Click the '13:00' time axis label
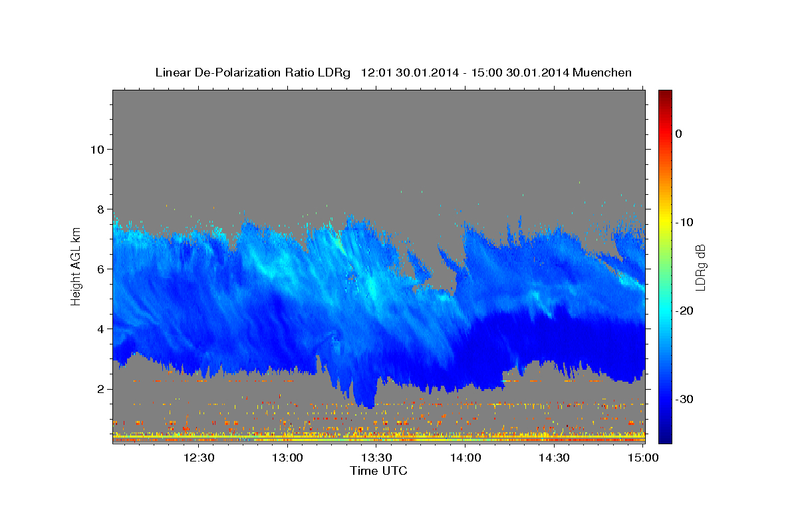This screenshot has width=798, height=532. coord(288,458)
